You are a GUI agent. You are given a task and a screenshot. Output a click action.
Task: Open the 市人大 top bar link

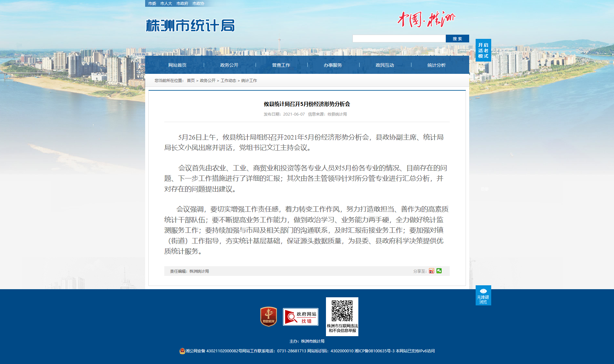tap(166, 4)
